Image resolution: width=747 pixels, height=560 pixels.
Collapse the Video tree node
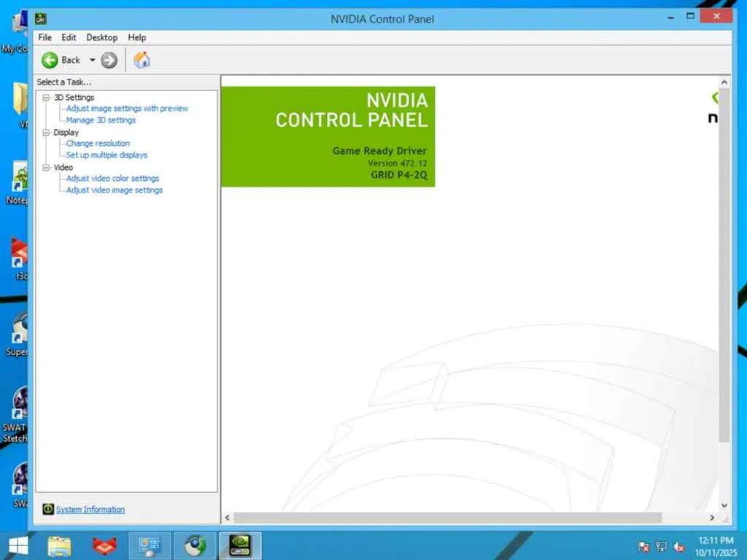46,168
